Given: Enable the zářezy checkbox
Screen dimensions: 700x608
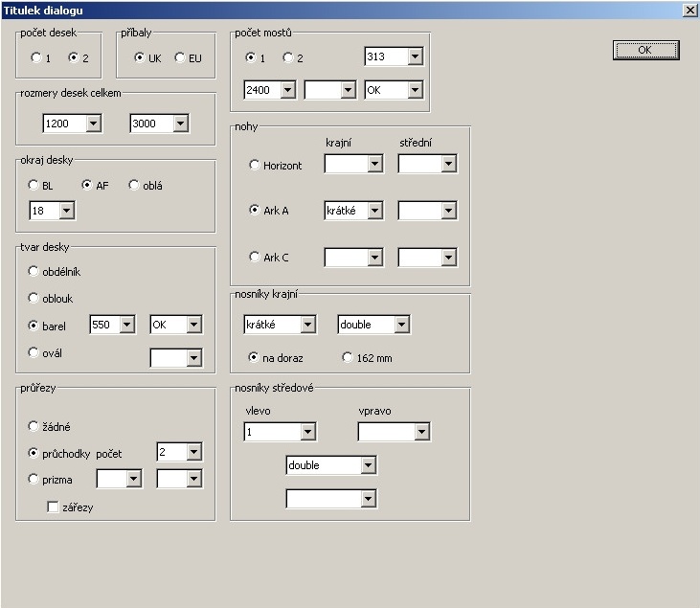Looking at the screenshot, I should pos(54,507).
